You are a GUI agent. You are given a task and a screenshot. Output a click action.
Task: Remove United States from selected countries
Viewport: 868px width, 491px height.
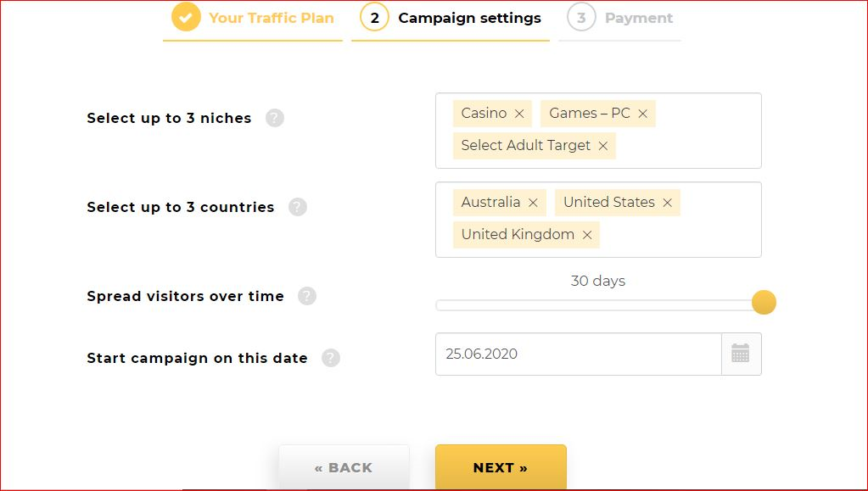coord(667,203)
